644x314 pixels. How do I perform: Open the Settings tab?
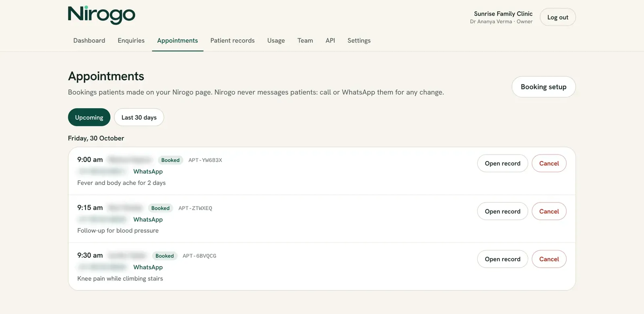[359, 41]
